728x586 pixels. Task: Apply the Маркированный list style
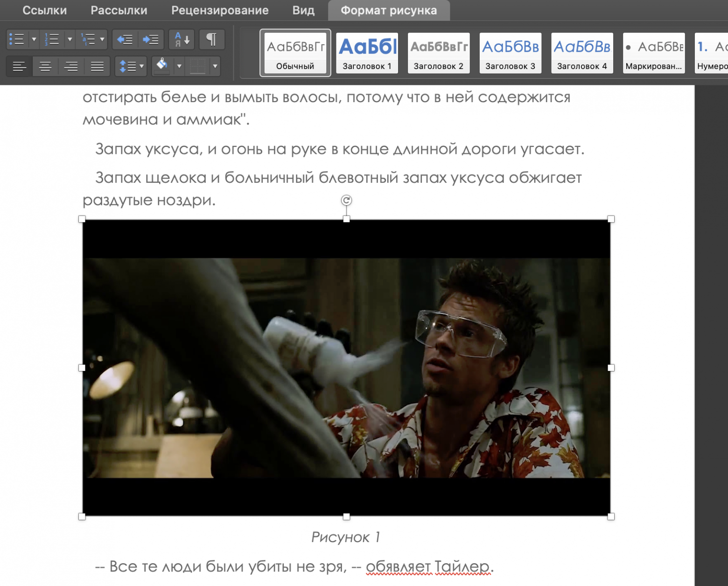click(x=654, y=53)
